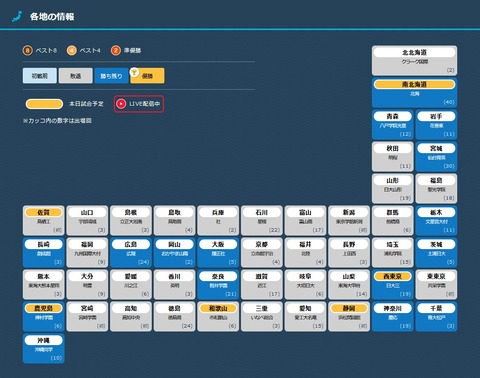Image resolution: width=480 pixels, height=378 pixels.
Task: Choose the 山形 prefecture card
Action: [x=393, y=189]
